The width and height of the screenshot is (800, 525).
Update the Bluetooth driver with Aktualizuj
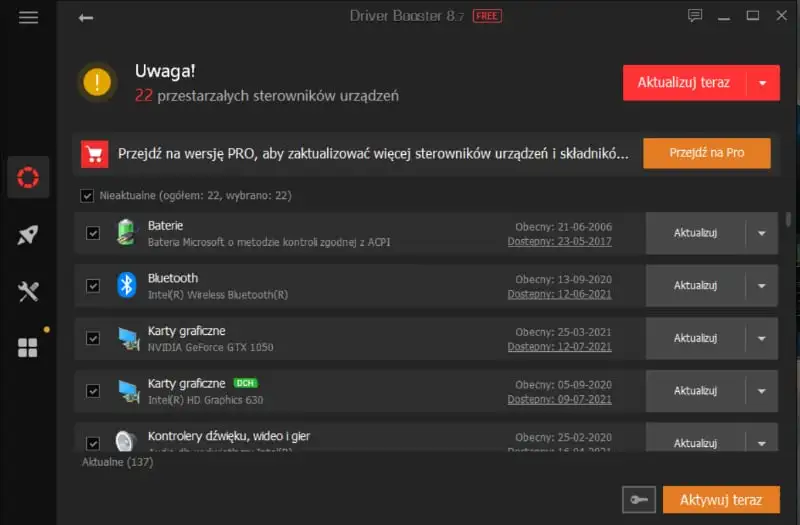coord(695,286)
